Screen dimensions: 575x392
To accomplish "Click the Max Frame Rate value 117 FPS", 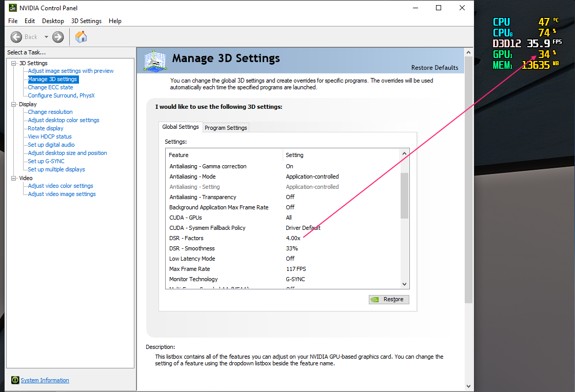I will coord(296,269).
